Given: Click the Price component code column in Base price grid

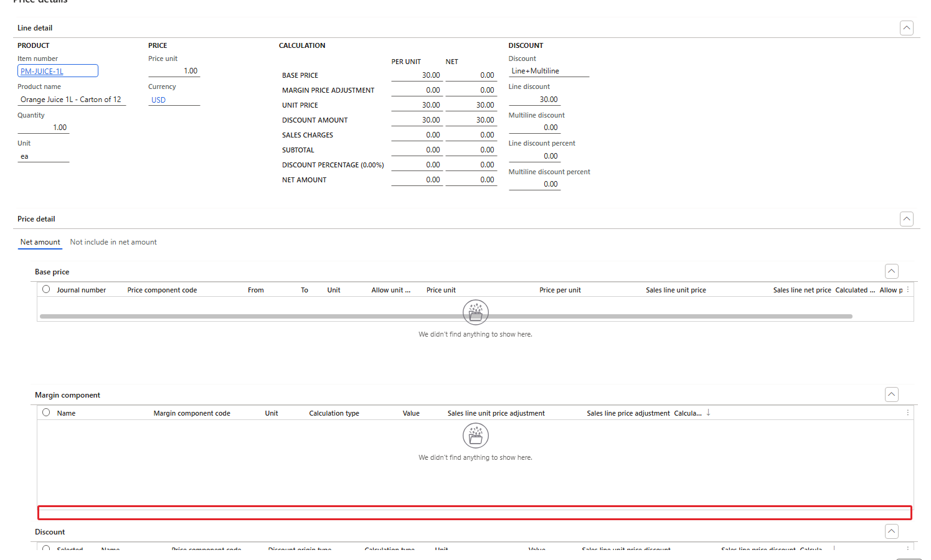Looking at the screenshot, I should pyautogui.click(x=162, y=290).
